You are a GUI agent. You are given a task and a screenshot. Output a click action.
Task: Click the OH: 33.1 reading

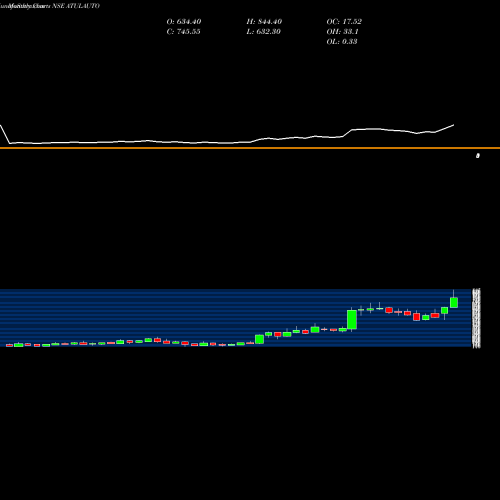[x=342, y=32]
